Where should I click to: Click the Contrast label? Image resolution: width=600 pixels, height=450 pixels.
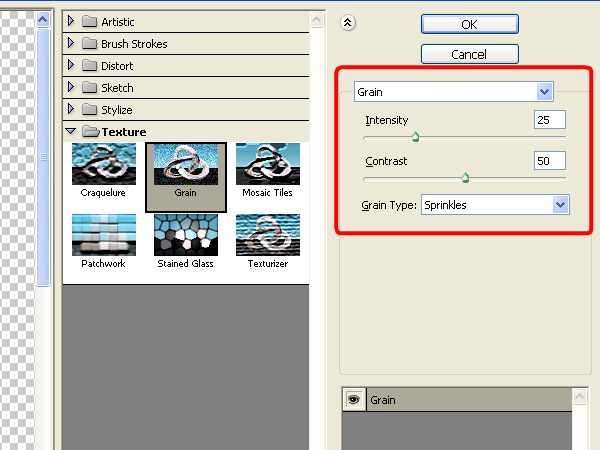tap(386, 161)
